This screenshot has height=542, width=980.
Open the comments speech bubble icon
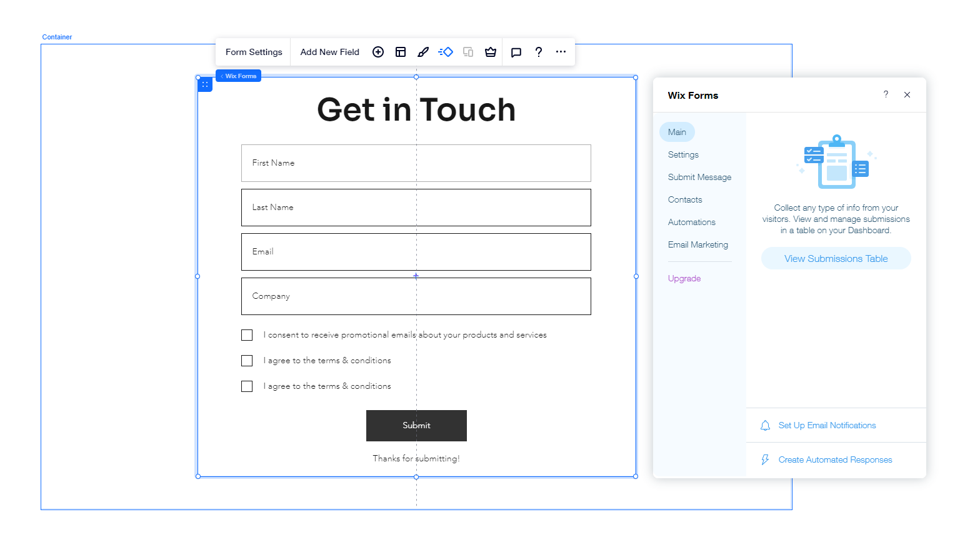[516, 52]
